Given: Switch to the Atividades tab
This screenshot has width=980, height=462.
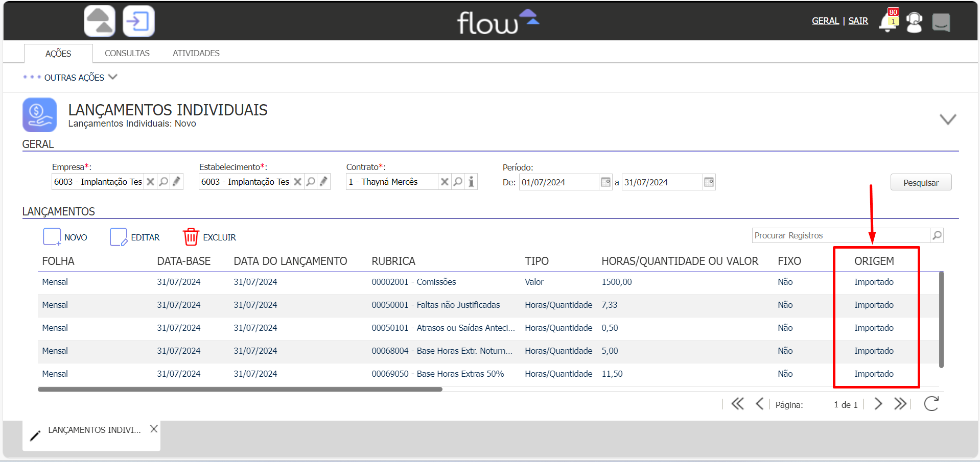Looking at the screenshot, I should [196, 53].
